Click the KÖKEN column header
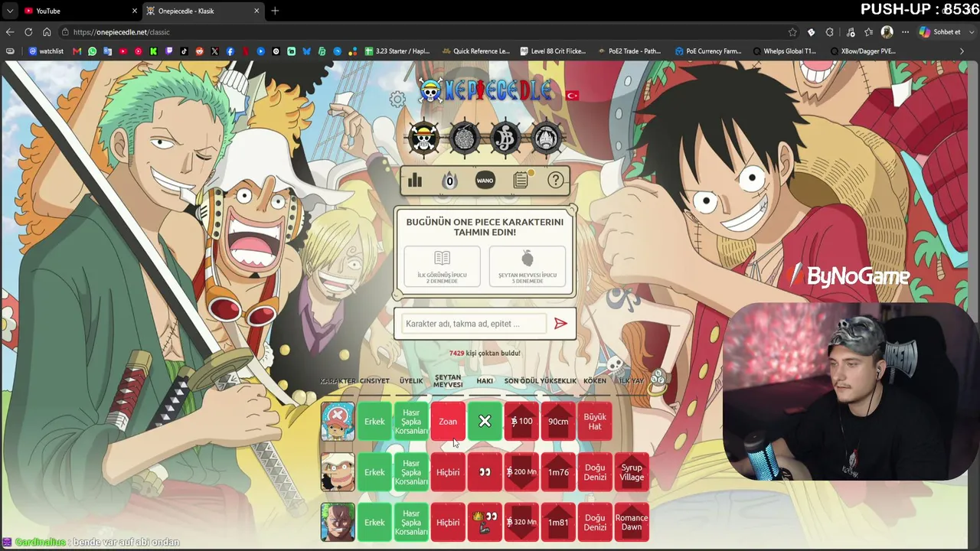The image size is (980, 551). click(595, 381)
